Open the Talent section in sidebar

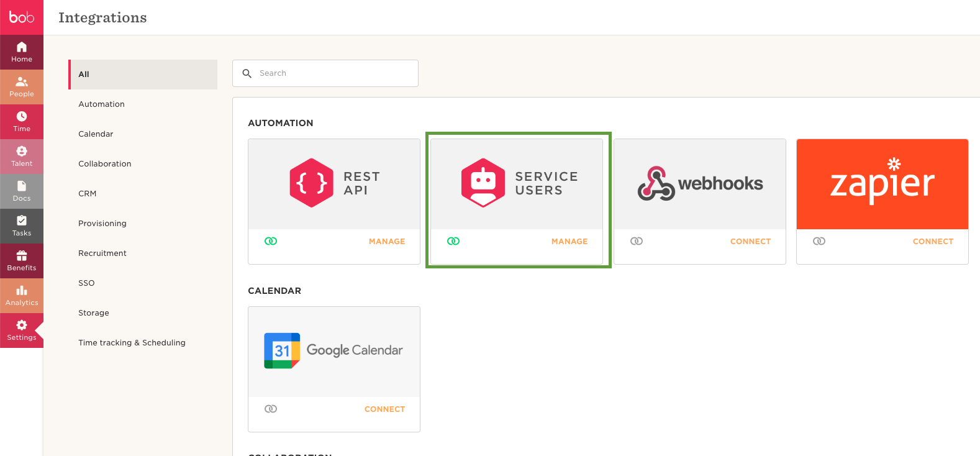(x=22, y=157)
